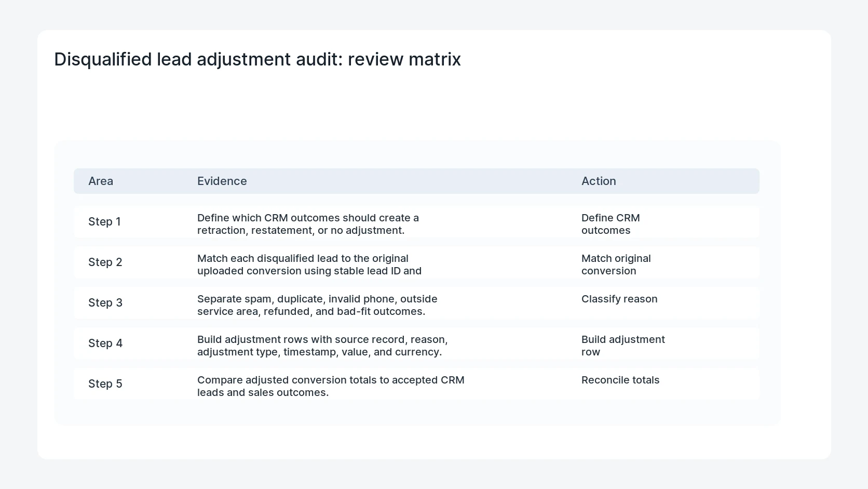Click the 'Build adjustment row' action cell
868x489 pixels.
point(623,346)
